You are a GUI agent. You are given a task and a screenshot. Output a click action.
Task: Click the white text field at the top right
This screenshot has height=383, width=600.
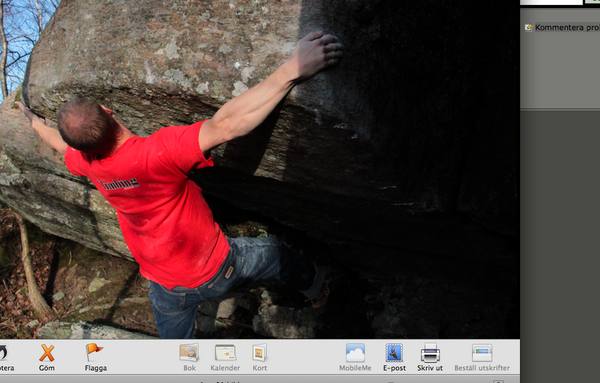click(x=552, y=2)
